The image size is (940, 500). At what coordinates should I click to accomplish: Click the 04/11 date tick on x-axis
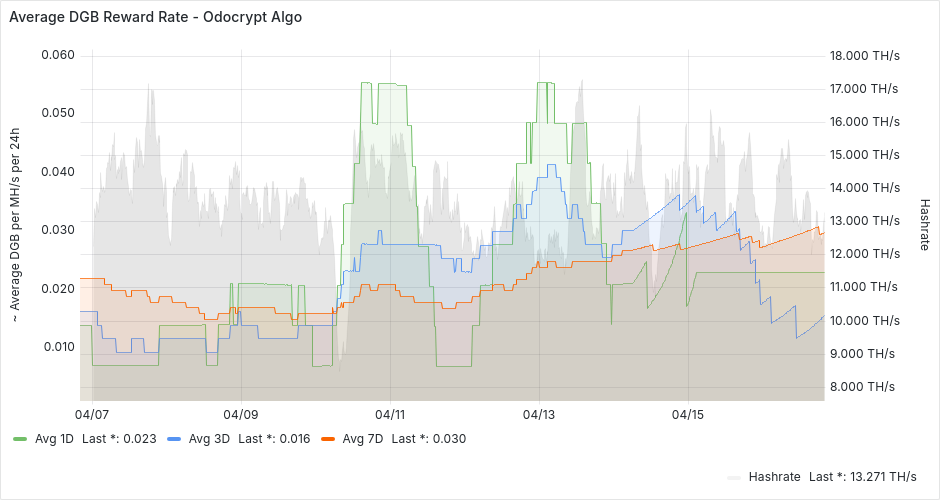coord(390,414)
